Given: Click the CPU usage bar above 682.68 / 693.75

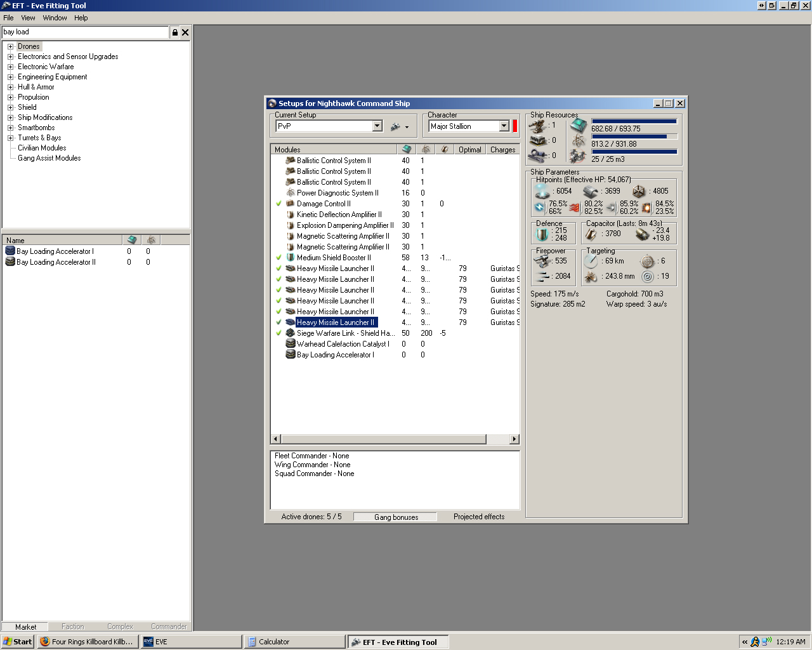Looking at the screenshot, I should coord(634,121).
